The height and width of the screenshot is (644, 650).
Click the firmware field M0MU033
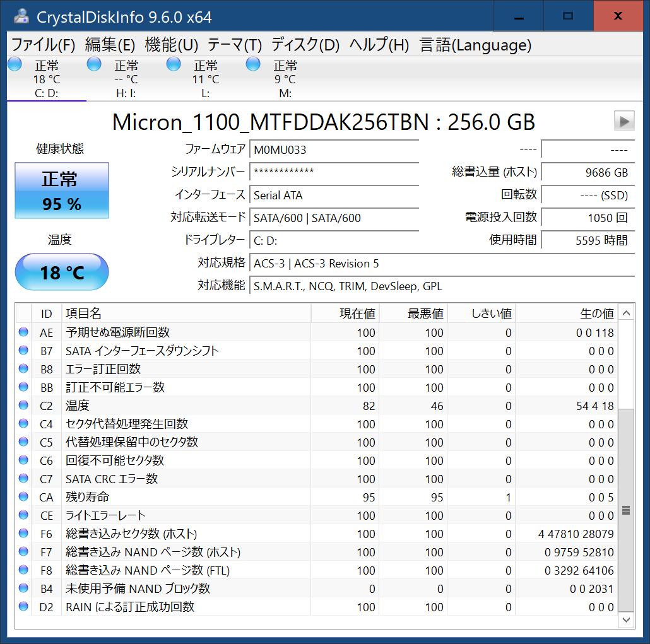tap(334, 149)
